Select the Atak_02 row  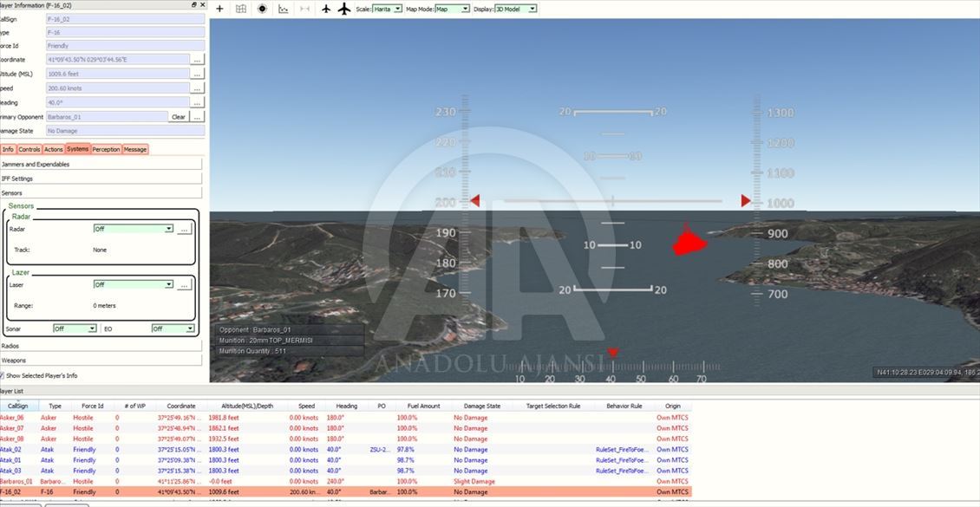pos(346,450)
